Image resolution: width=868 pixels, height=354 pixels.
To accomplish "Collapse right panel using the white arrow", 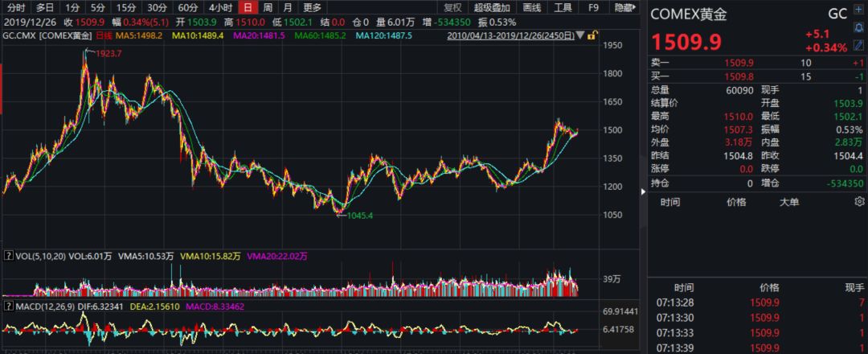I will 642,191.
